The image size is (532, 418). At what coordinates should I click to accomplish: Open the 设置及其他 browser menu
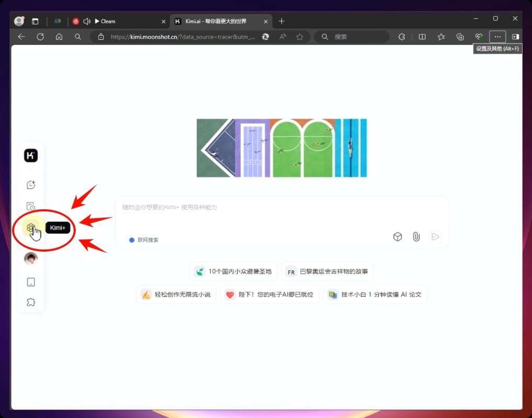(x=498, y=37)
